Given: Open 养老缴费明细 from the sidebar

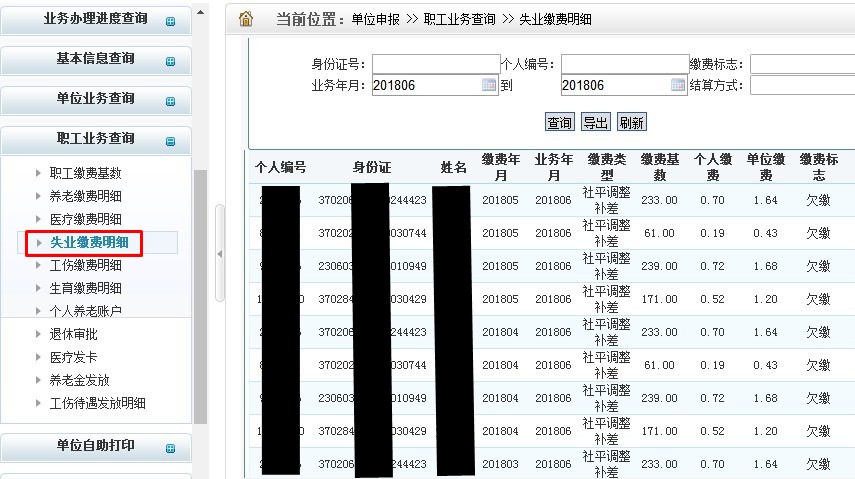Looking at the screenshot, I should pyautogui.click(x=85, y=196).
